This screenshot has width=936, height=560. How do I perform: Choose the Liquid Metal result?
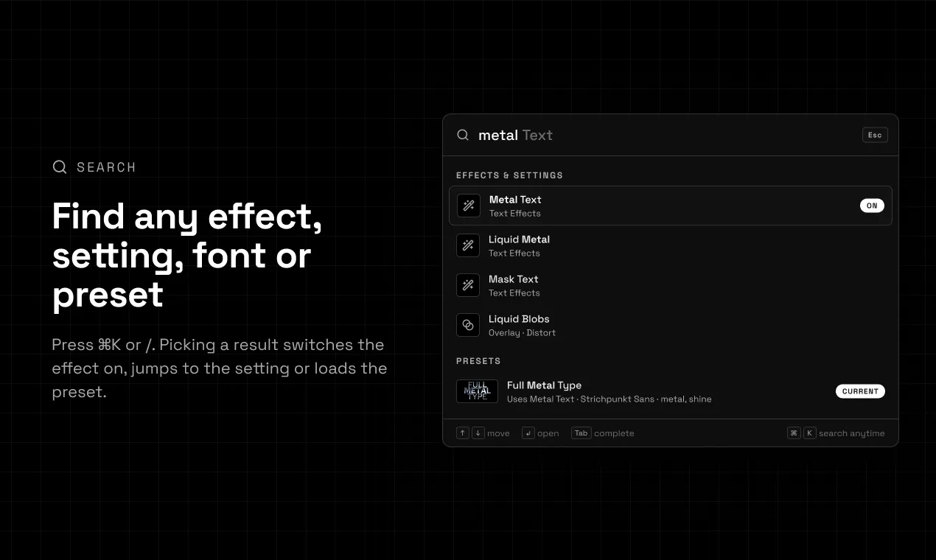pyautogui.click(x=671, y=245)
